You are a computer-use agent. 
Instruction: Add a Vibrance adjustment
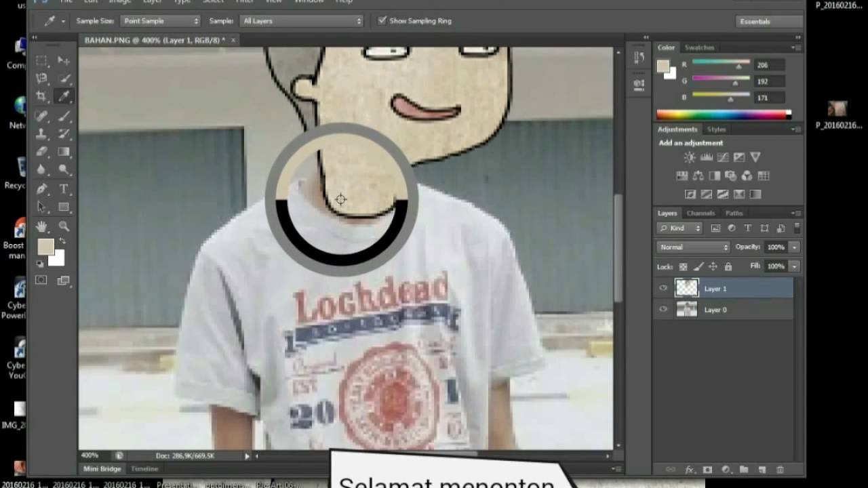[755, 157]
